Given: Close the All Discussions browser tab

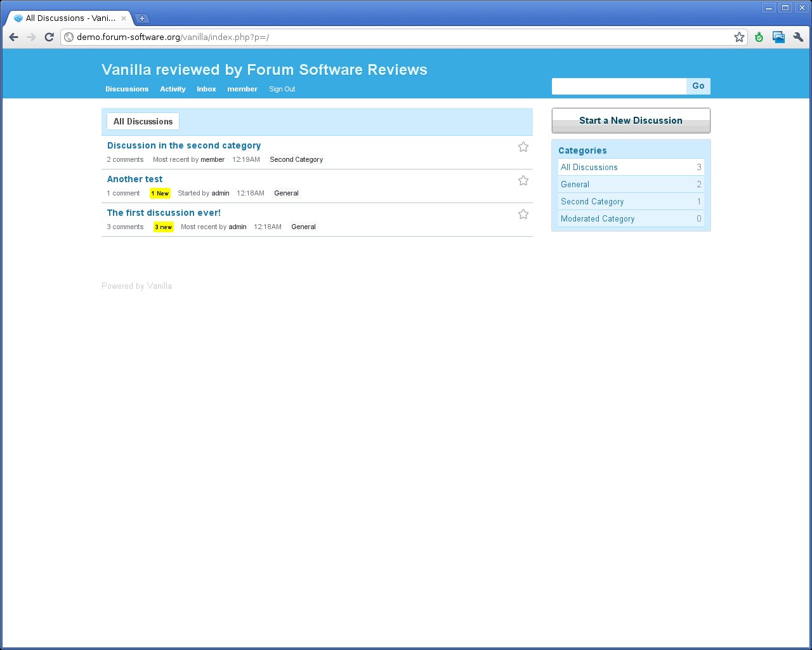Looking at the screenshot, I should [x=124, y=18].
